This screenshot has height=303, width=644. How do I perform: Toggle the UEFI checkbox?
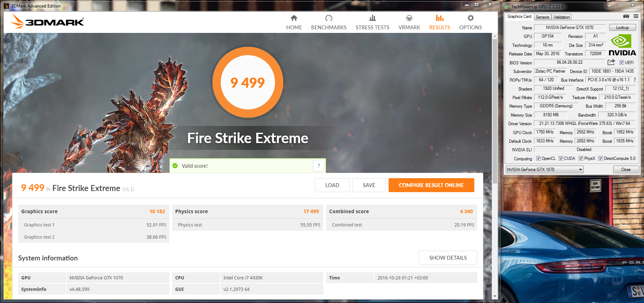click(x=621, y=63)
